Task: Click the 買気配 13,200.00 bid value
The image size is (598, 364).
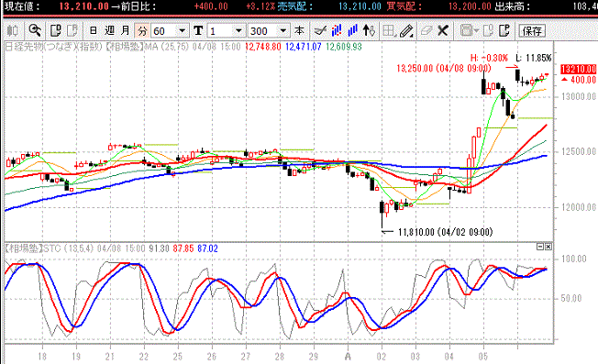Action: point(470,6)
